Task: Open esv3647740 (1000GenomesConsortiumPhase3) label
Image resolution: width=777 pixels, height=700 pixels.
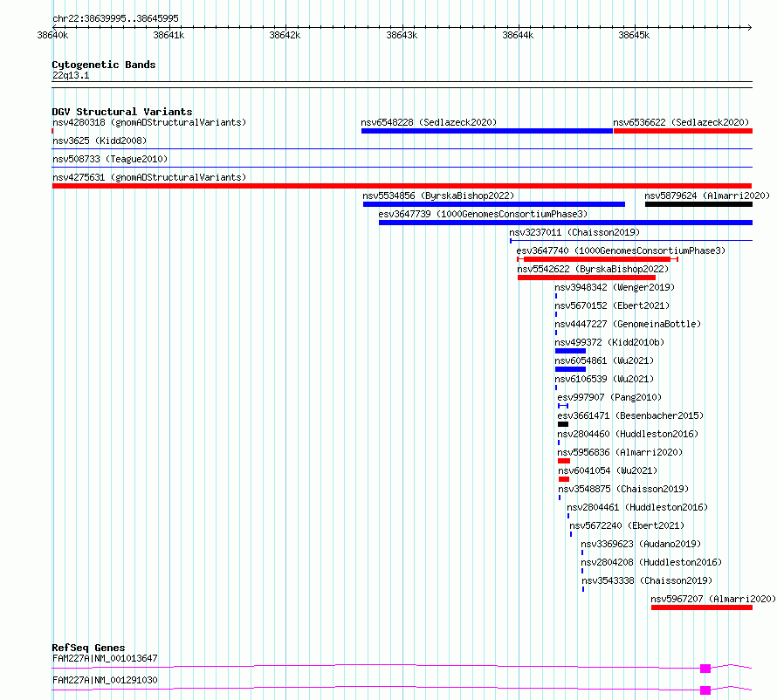Action: coord(621,250)
